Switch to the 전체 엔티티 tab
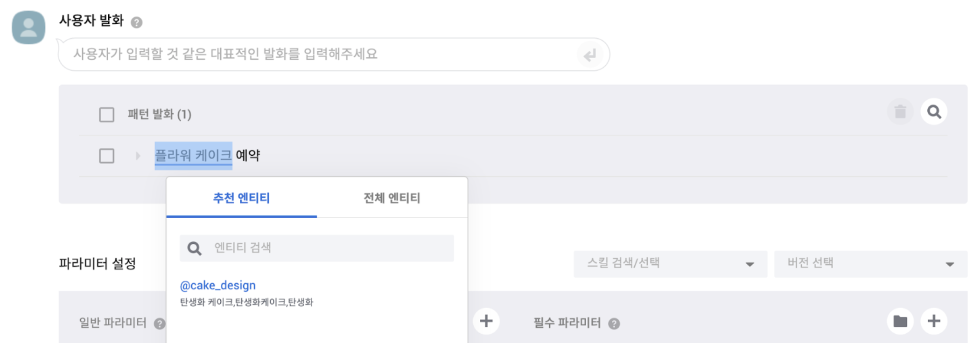The image size is (980, 344). (392, 198)
